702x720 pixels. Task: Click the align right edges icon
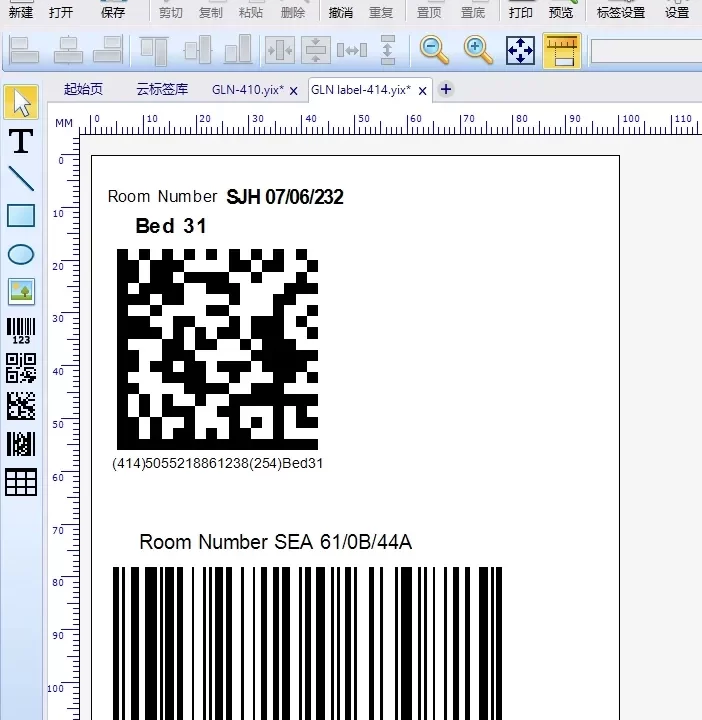coord(108,50)
